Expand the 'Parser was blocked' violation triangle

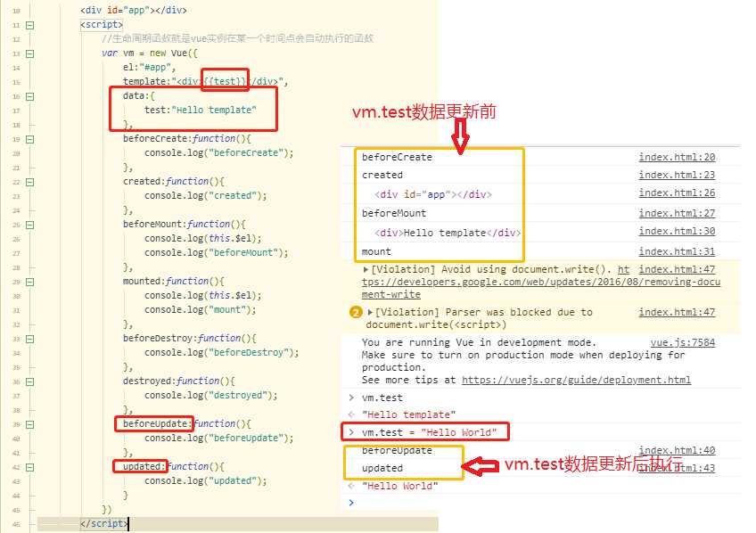(x=370, y=312)
